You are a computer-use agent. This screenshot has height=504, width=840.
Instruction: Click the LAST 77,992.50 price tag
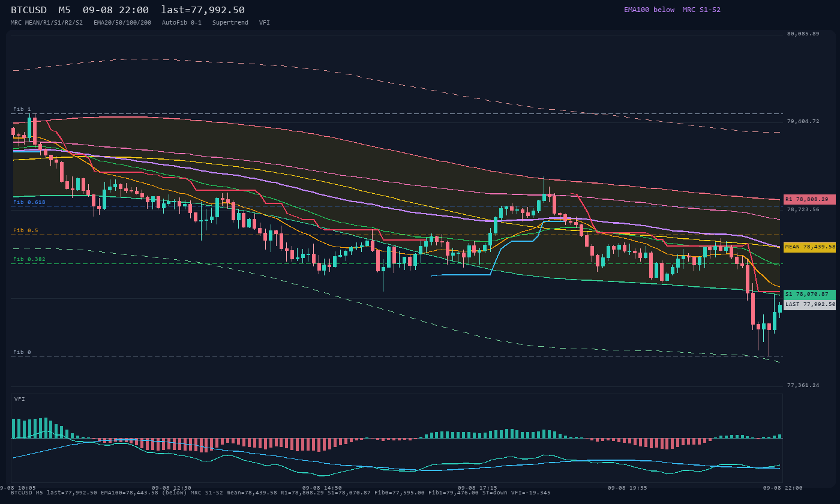[809, 304]
